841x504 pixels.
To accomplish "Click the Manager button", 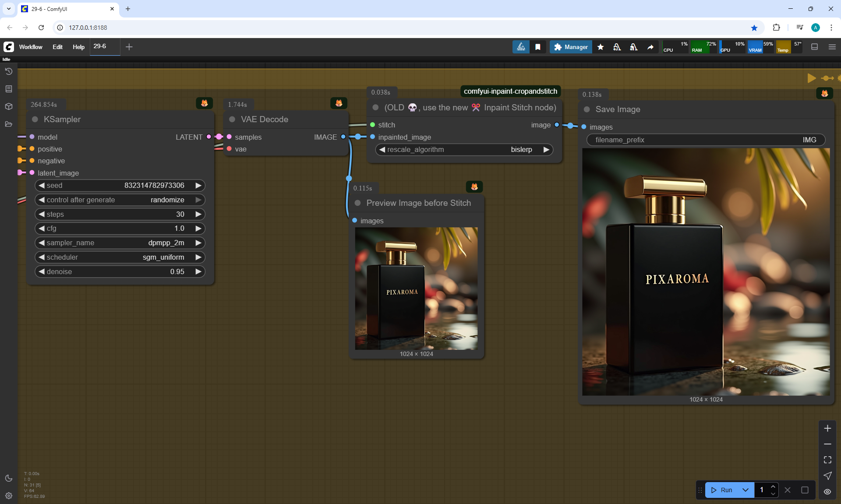I will 571,47.
